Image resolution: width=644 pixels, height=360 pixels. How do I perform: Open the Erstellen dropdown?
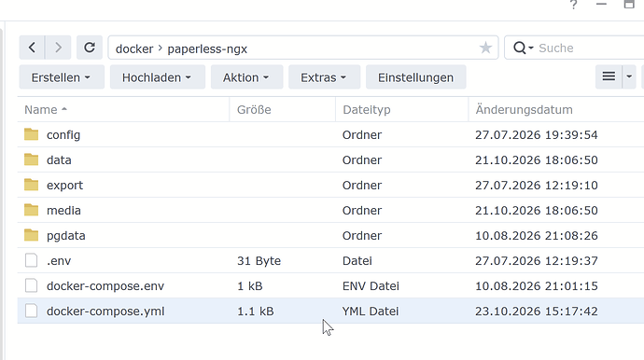[62, 77]
